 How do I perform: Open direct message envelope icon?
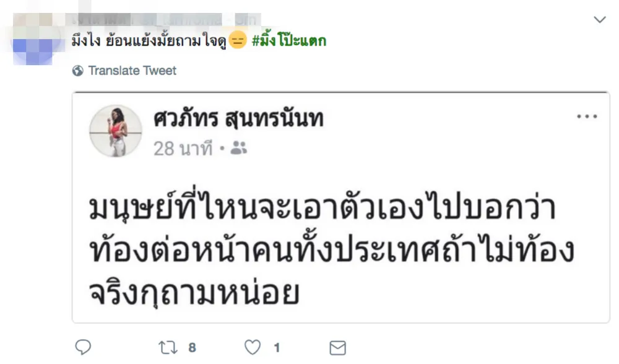(337, 348)
